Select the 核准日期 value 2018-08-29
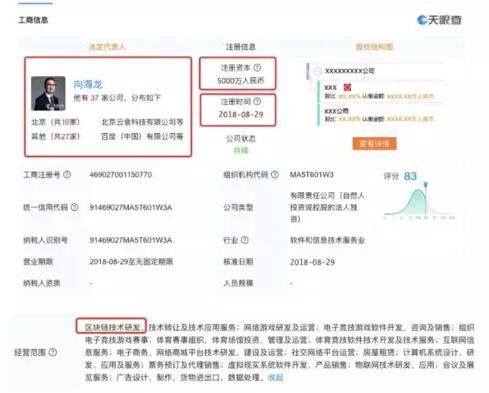The image size is (489, 393). (312, 262)
